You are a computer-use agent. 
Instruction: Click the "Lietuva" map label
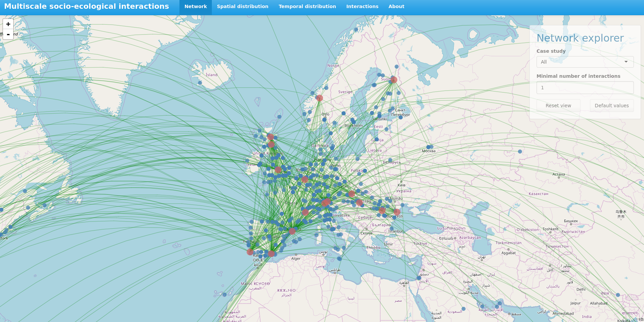coord(375,151)
